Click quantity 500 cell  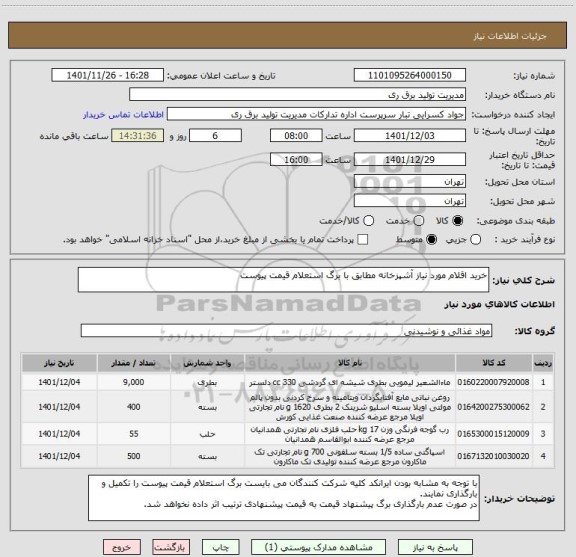click(133, 456)
